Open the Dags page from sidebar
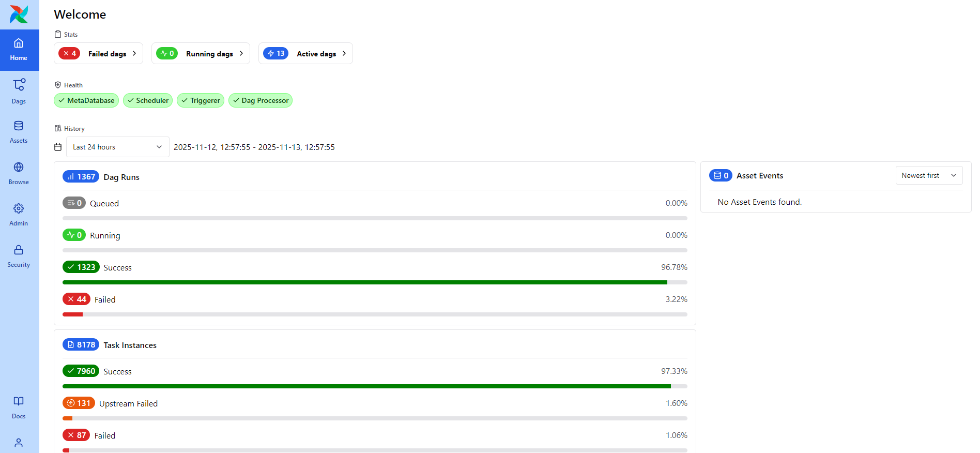The image size is (980, 453). point(19,91)
